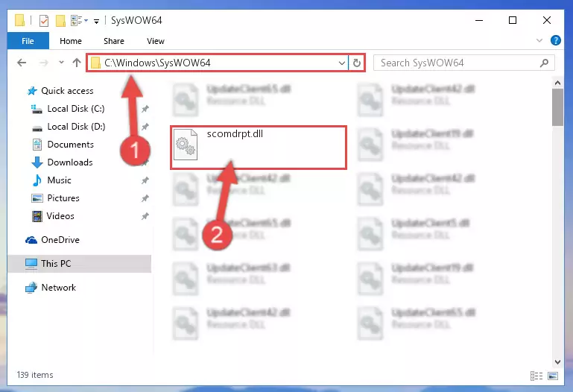
Task: Click the folder icon at title bar's left end
Action: (x=19, y=20)
